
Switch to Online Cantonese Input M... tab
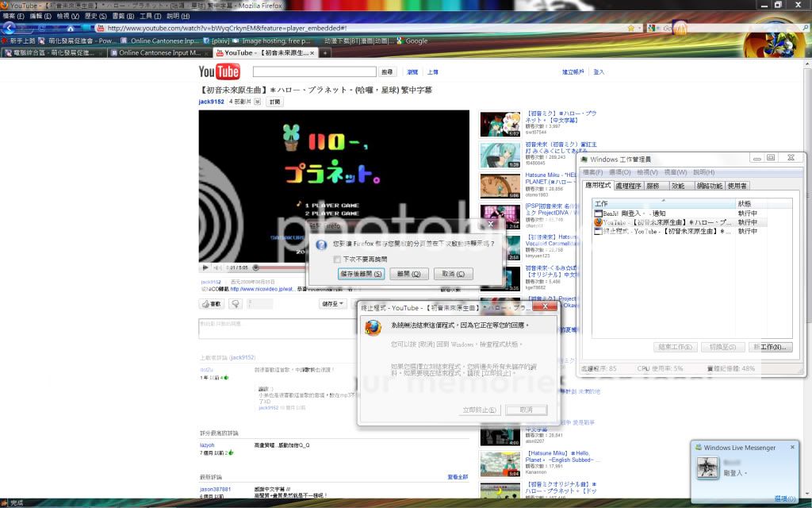(159, 53)
